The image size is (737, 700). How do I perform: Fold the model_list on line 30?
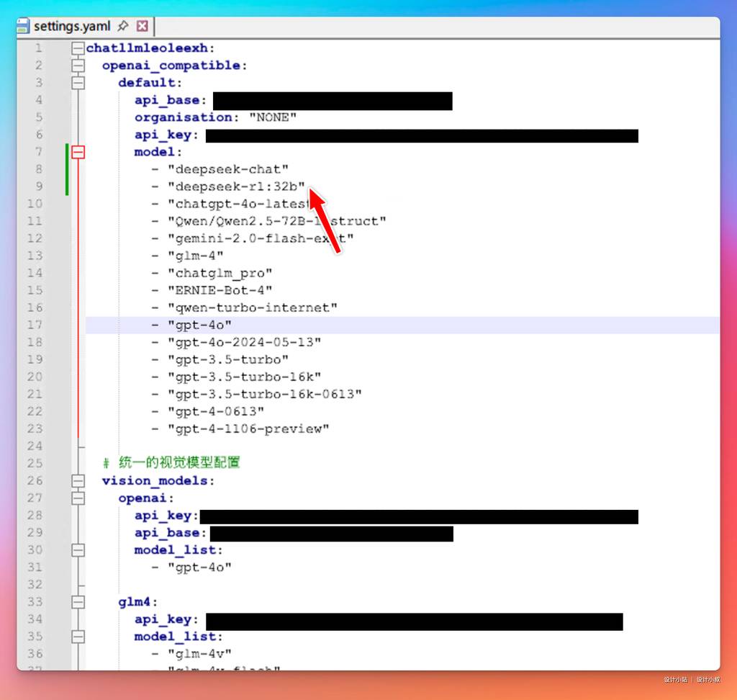pos(78,549)
